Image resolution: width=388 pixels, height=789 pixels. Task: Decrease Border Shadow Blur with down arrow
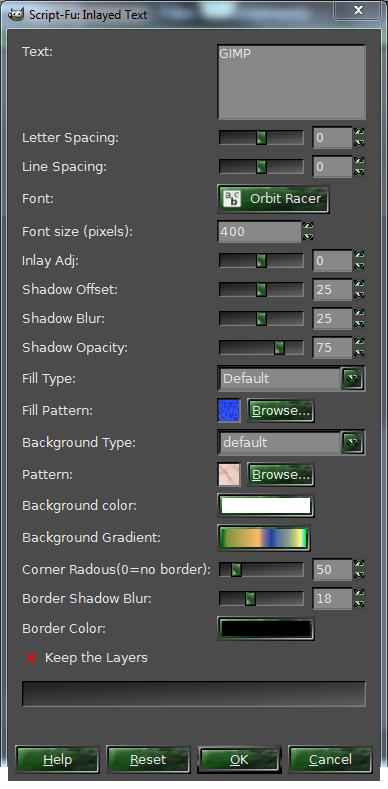359,603
